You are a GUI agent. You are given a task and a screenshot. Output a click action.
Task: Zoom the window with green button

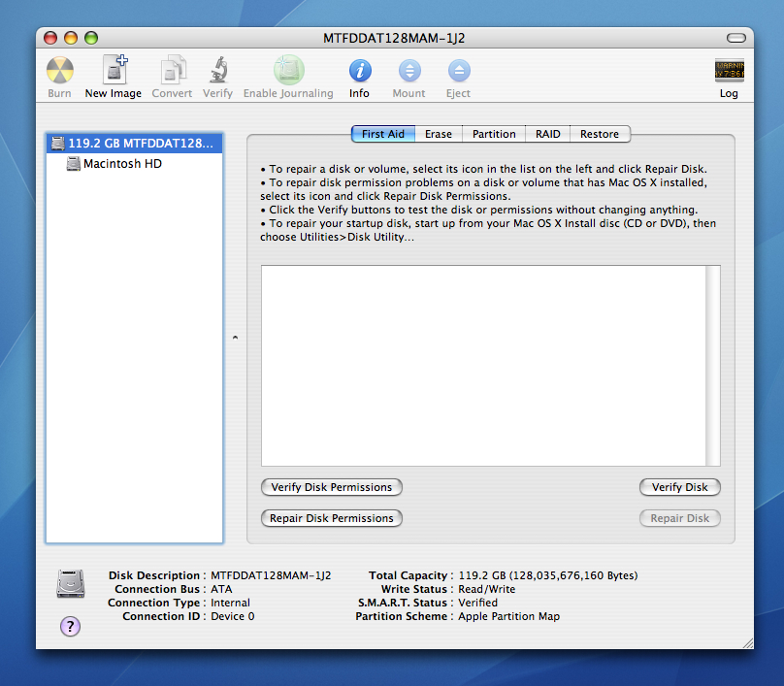coord(91,38)
